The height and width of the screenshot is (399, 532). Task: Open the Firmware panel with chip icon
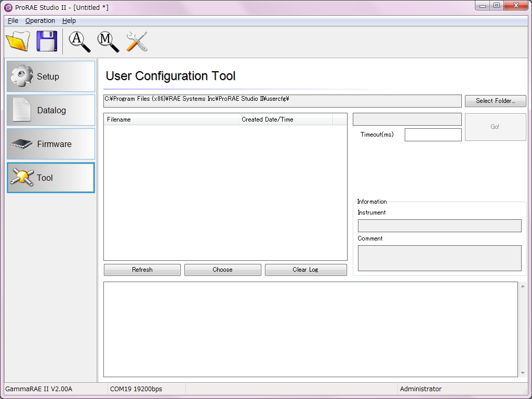click(x=51, y=144)
